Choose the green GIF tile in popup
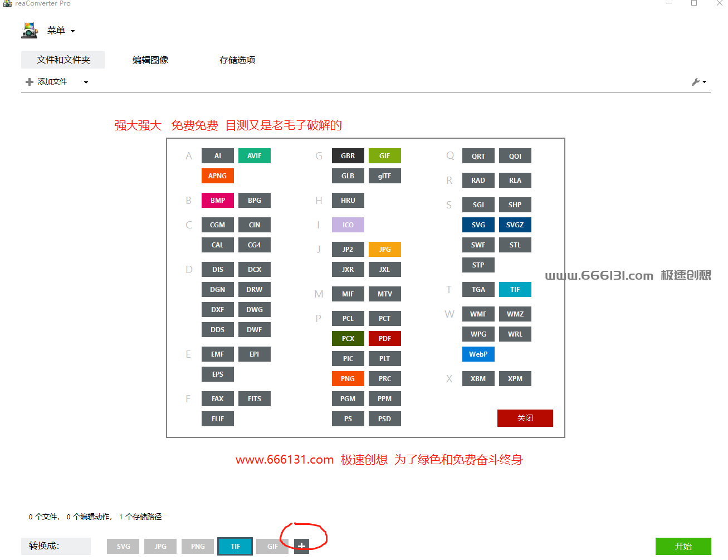The width and height of the screenshot is (728, 560). coord(385,156)
